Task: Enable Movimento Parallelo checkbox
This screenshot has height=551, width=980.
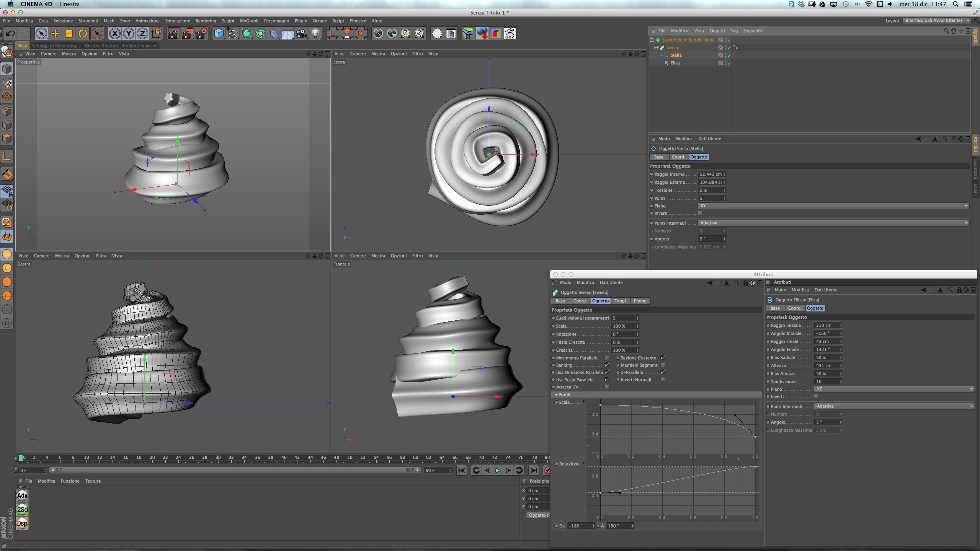Action: coord(607,358)
